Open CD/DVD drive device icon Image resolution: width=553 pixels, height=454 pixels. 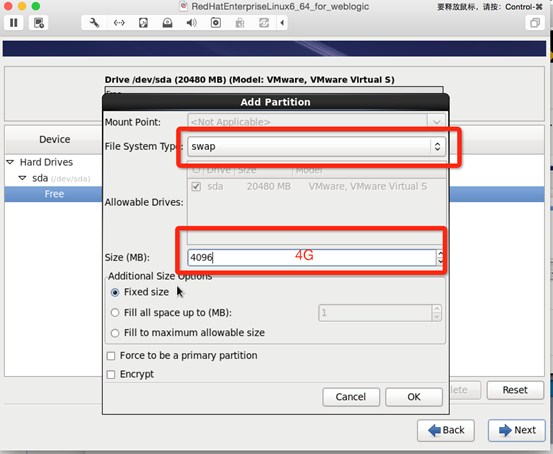coord(167,23)
